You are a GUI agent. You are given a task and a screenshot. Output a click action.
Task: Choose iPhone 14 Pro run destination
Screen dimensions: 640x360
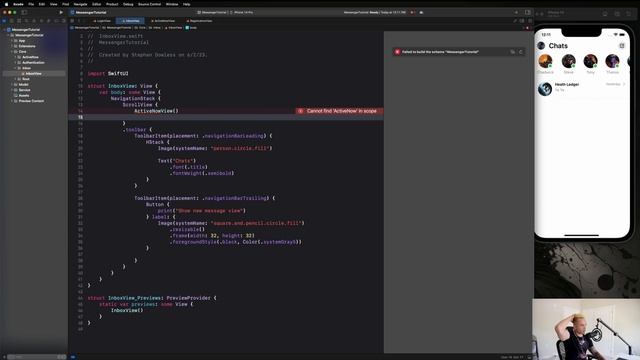click(242, 12)
